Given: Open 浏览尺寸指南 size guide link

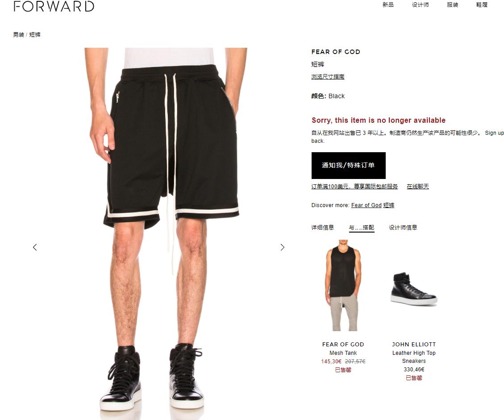Looking at the screenshot, I should click(328, 76).
